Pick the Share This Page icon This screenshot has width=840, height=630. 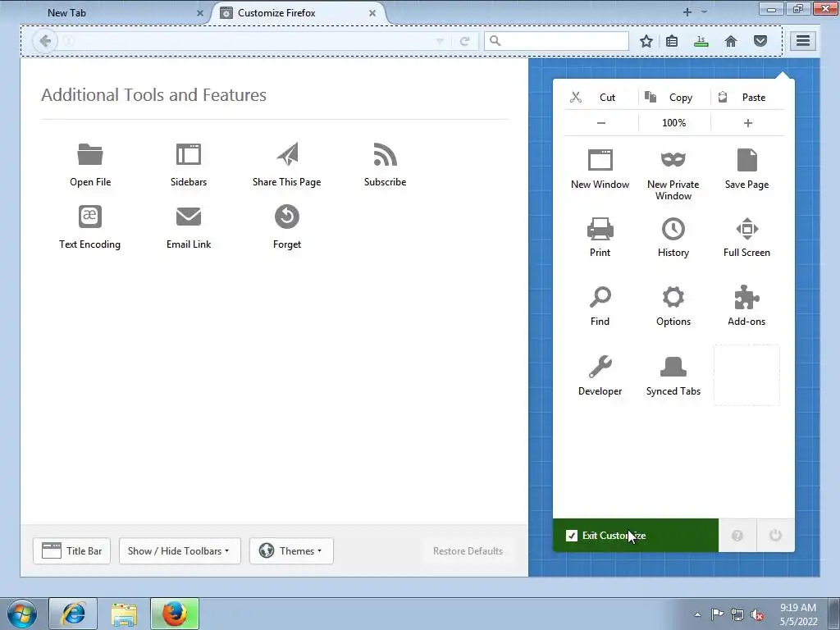[x=287, y=154]
